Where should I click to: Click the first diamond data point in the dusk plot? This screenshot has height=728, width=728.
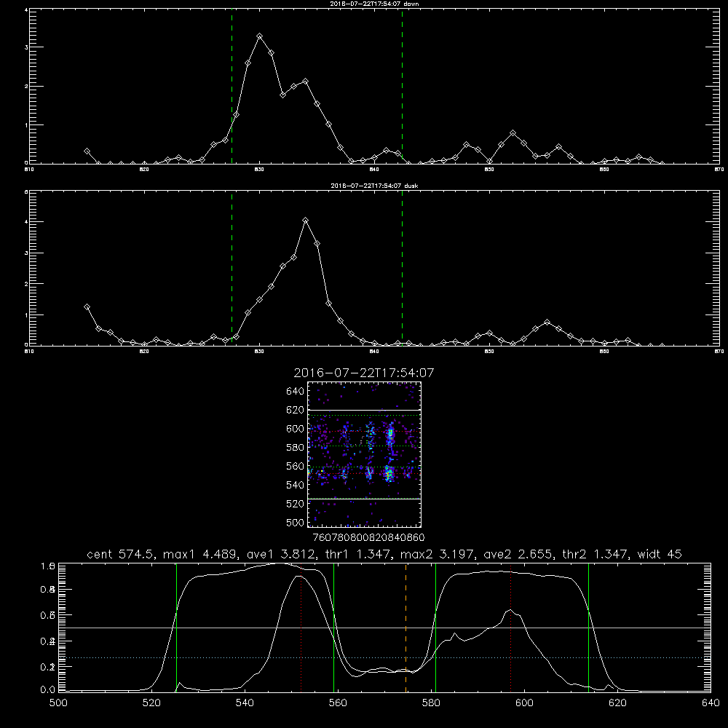[x=87, y=307]
